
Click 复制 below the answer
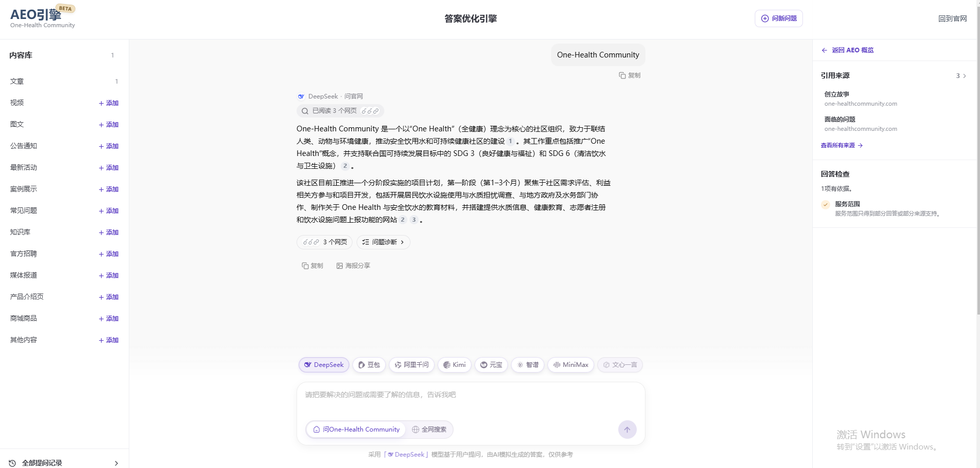[312, 266]
